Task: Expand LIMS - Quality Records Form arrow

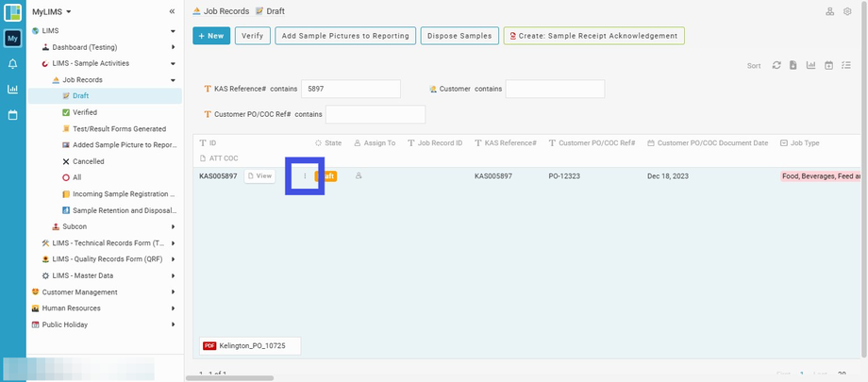Action: [x=173, y=259]
